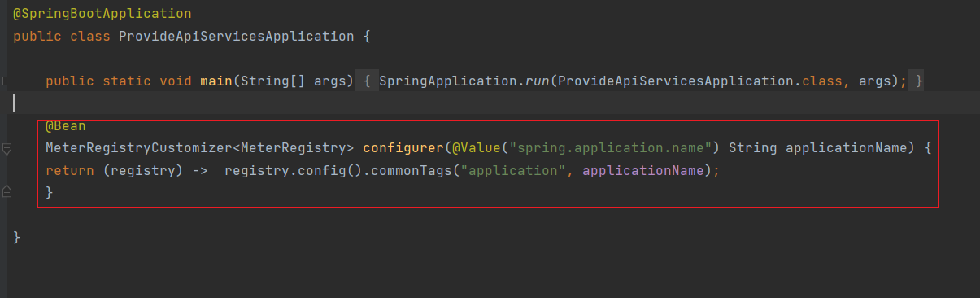Click the italic run method call
Image resolution: width=980 pixels, height=298 pixels.
(x=538, y=81)
